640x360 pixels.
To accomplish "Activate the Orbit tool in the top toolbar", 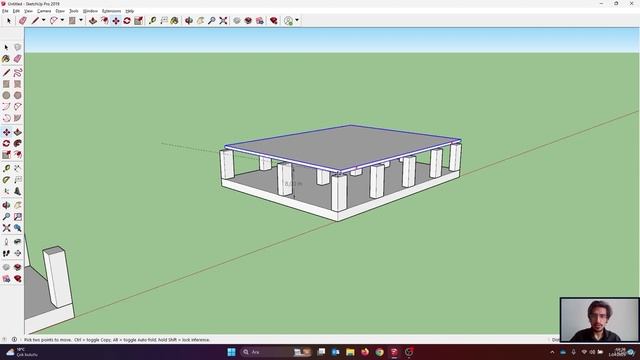I will (x=189, y=20).
